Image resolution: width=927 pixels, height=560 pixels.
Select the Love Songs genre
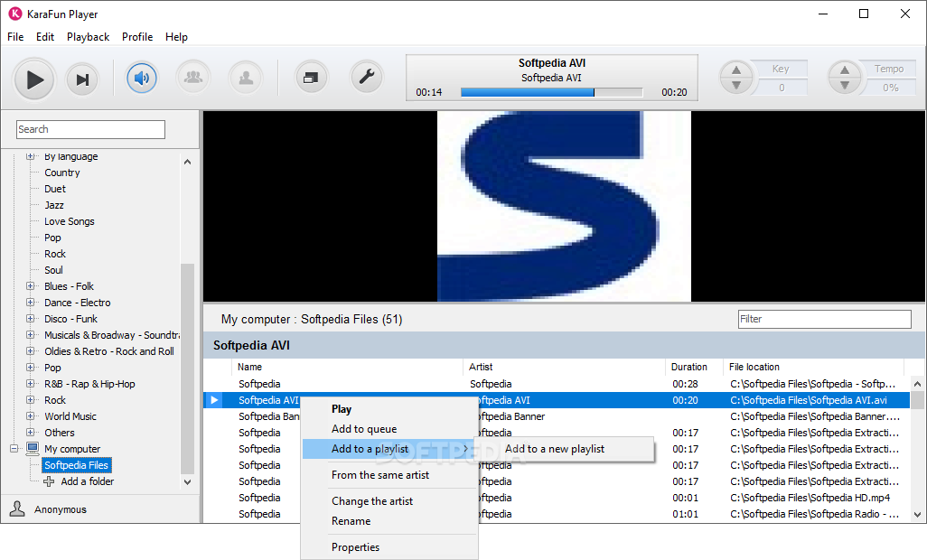tap(70, 221)
